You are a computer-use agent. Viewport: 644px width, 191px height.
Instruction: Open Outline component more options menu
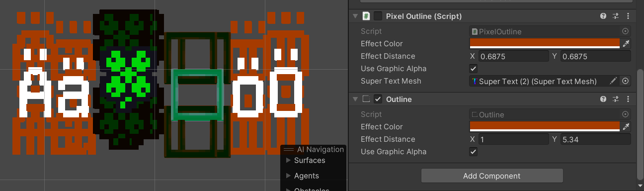coord(628,99)
